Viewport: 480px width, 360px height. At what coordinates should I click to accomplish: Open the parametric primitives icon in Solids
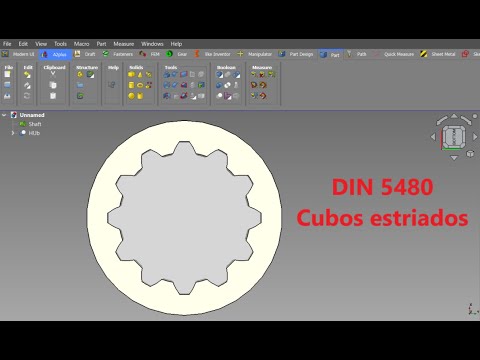pos(149,75)
